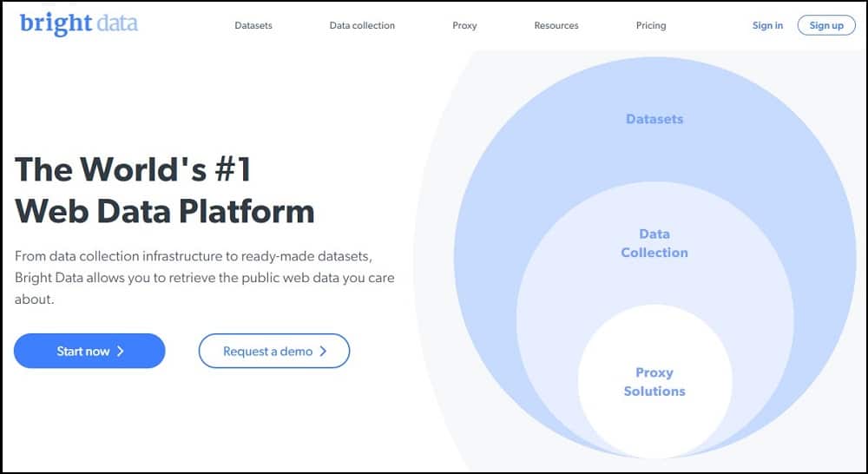Click the Sign in link

768,25
